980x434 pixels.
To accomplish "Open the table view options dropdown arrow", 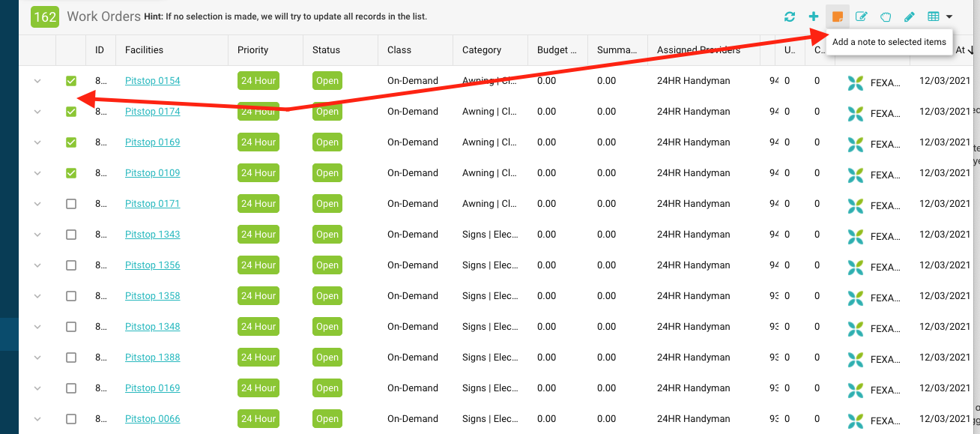I will point(947,16).
